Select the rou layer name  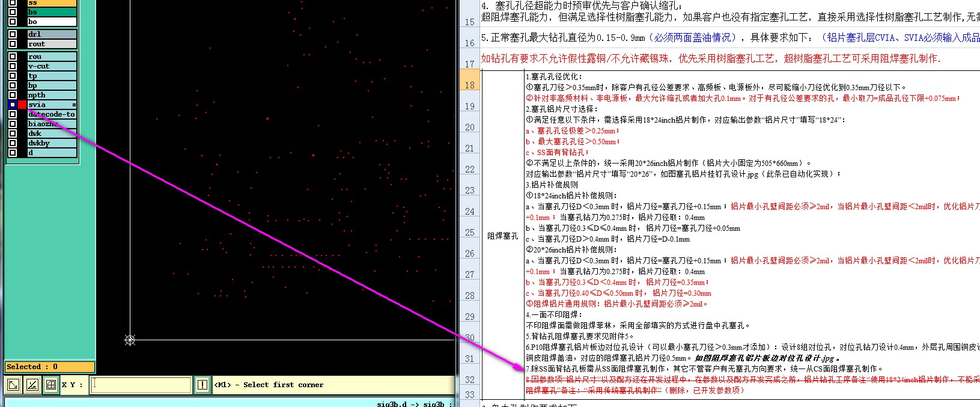point(52,57)
